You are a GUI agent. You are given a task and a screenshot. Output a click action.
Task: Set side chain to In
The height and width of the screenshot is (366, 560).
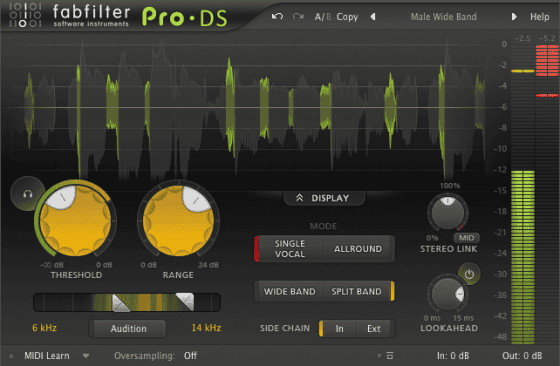coord(339,329)
